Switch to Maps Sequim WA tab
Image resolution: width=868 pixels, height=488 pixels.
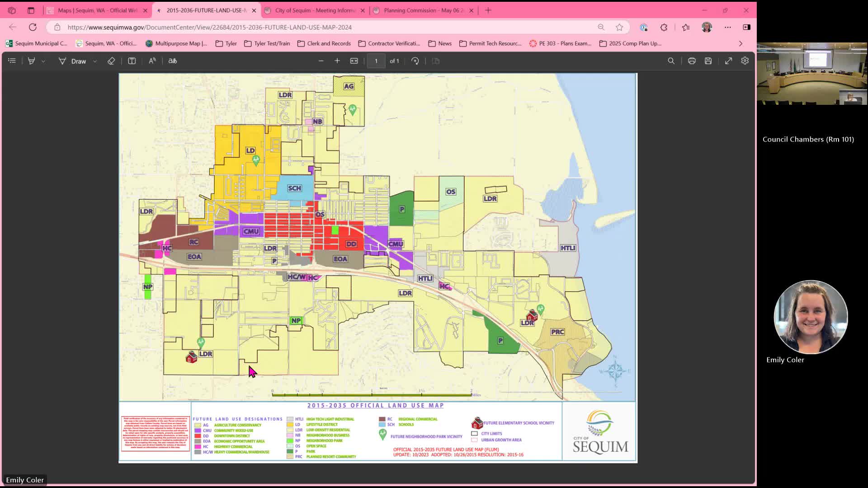(97, 10)
